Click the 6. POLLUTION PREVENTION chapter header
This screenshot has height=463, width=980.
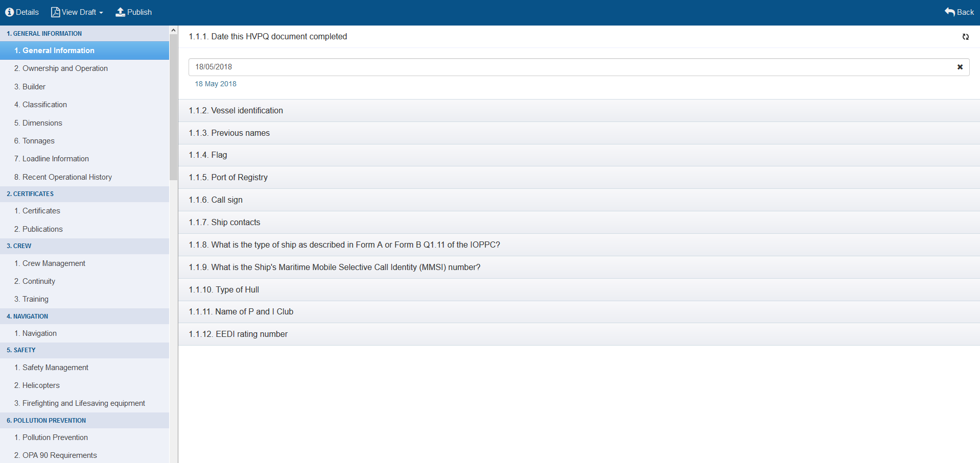point(84,421)
